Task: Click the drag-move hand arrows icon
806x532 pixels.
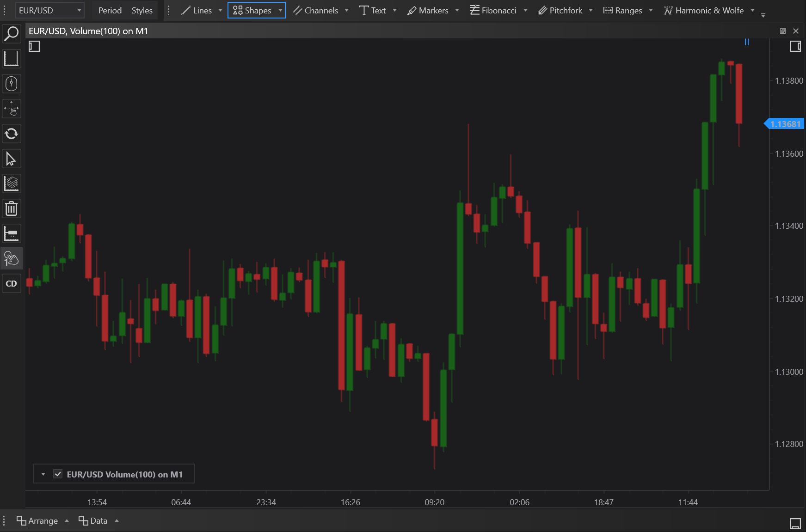Action: pos(12,109)
